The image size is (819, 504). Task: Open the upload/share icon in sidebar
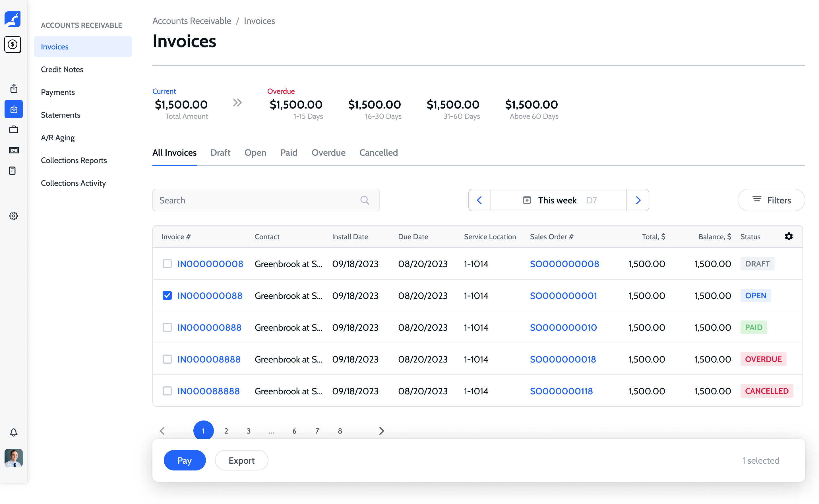click(14, 89)
